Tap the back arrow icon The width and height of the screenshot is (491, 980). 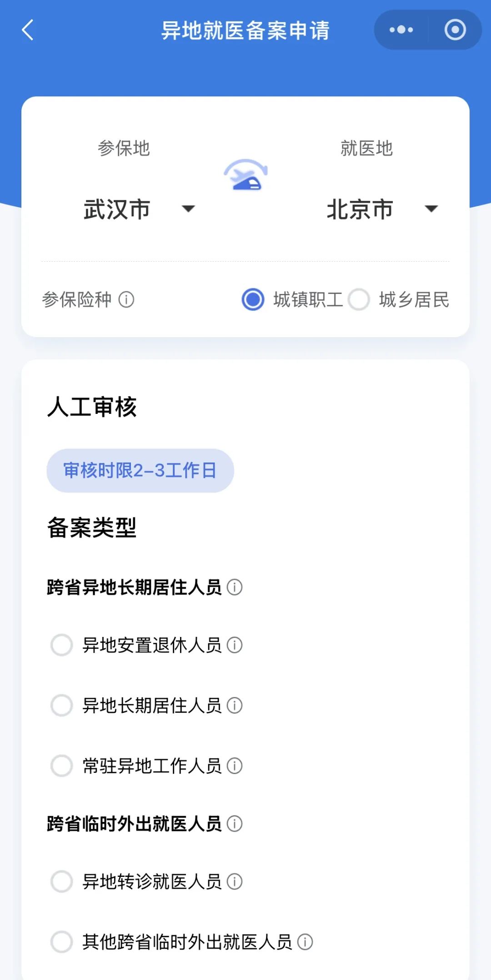coord(28,30)
